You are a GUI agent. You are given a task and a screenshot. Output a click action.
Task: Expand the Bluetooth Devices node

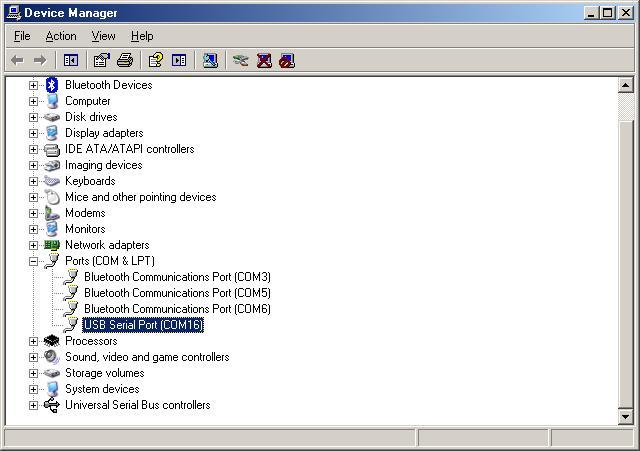(33, 85)
